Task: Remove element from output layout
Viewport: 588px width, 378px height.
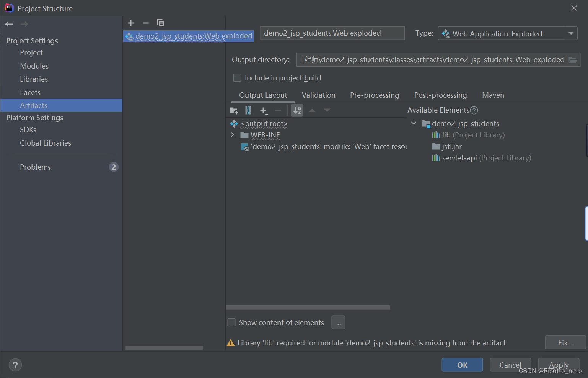Action: point(278,111)
